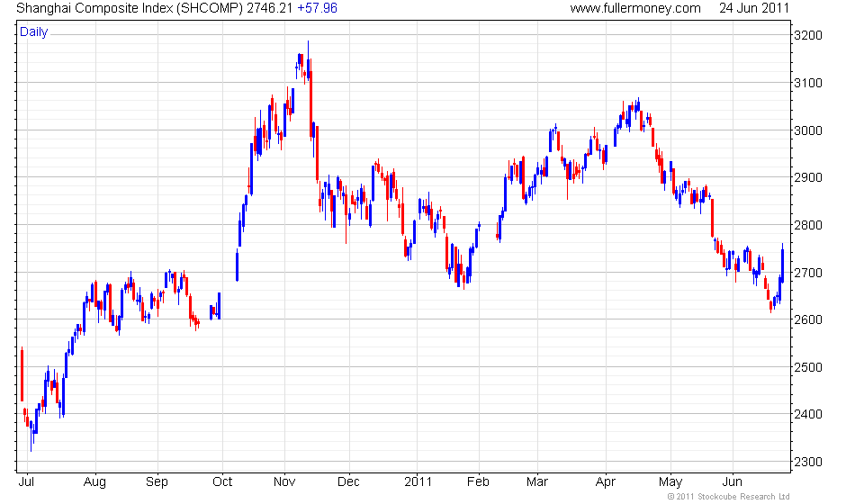Image resolution: width=864 pixels, height=504 pixels.
Task: Click the Stockcube Research Ltd copyright text
Action: [728, 497]
